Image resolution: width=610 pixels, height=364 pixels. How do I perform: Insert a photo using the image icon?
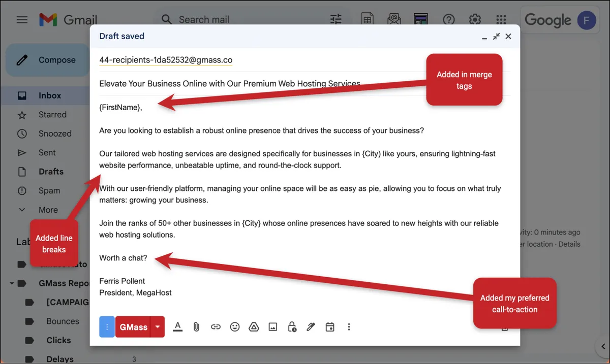273,327
